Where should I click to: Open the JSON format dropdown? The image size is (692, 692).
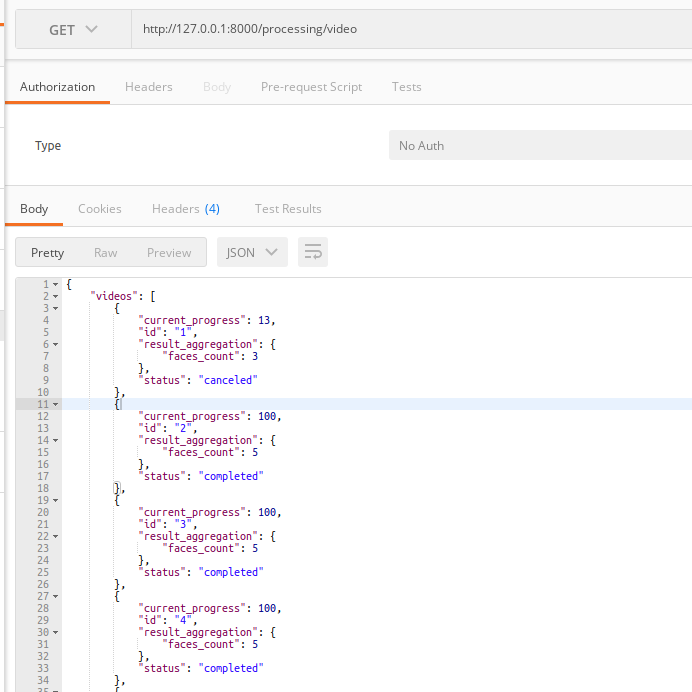tap(252, 252)
